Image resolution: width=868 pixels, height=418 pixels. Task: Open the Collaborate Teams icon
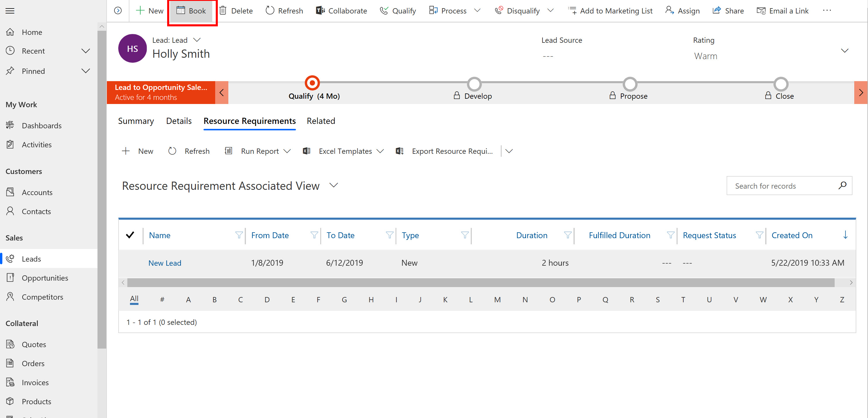click(x=320, y=11)
